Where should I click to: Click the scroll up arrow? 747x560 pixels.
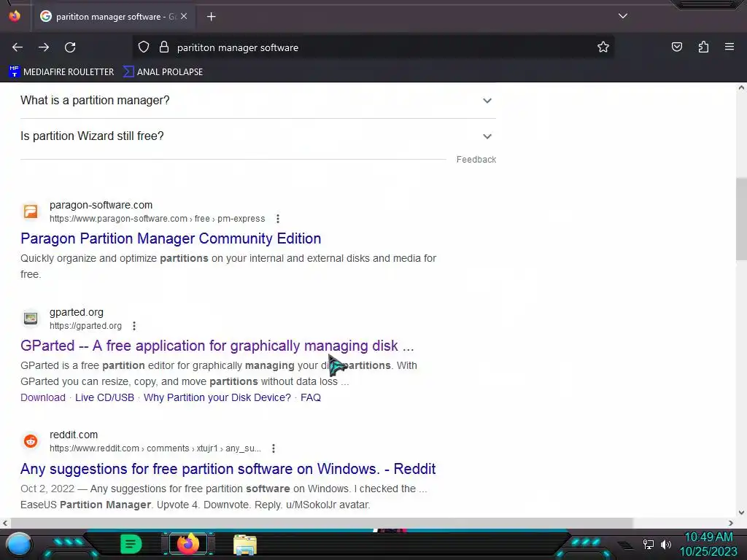tap(741, 87)
